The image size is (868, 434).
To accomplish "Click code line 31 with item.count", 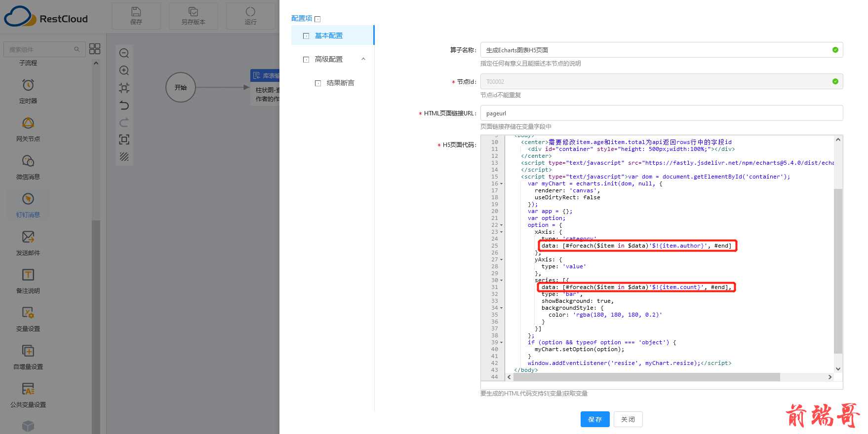I will pos(636,287).
